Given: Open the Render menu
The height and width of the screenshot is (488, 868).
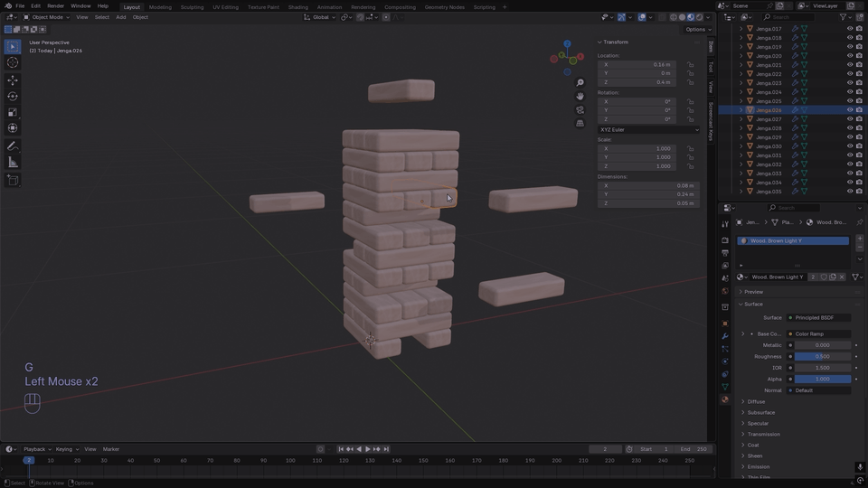Looking at the screenshot, I should [x=55, y=6].
